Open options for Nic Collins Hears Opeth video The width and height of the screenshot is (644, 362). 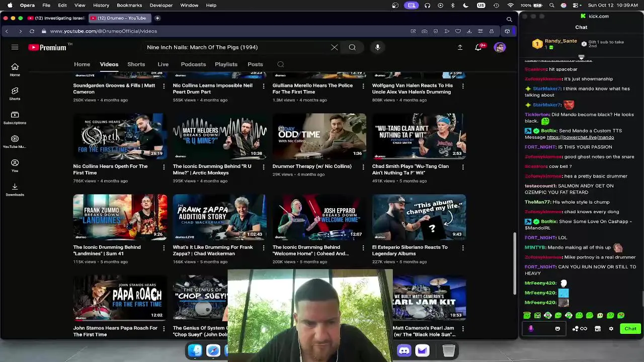[164, 167]
